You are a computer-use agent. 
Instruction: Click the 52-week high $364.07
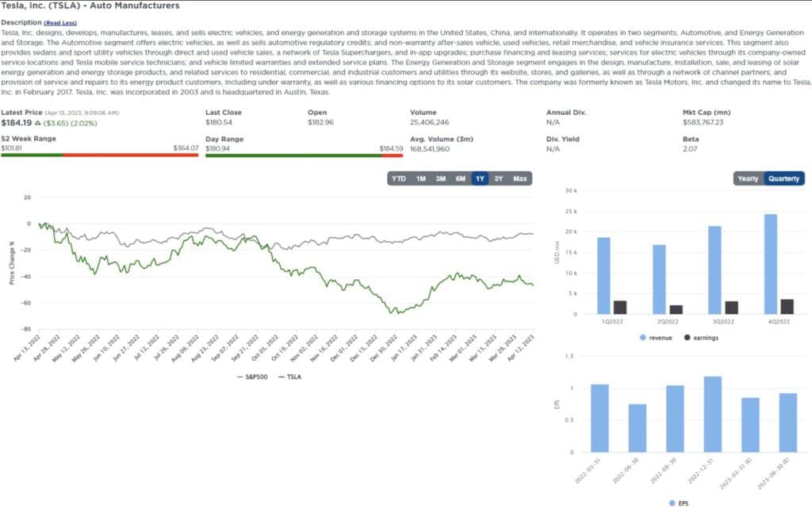pos(186,148)
